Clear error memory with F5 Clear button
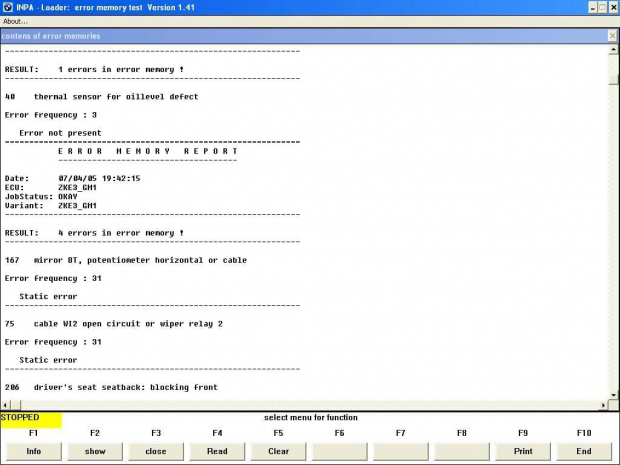Image resolution: width=620 pixels, height=465 pixels. click(x=278, y=451)
